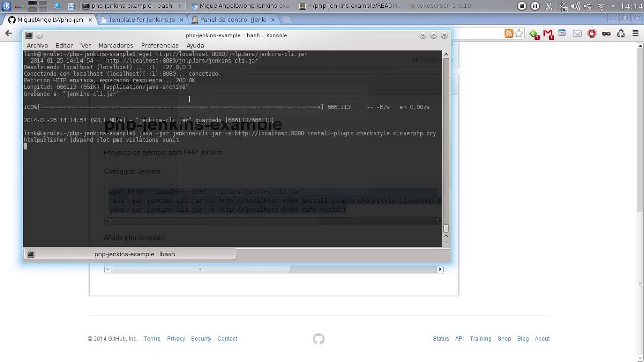
Task: Open the Archivo menu in Konsole
Action: coord(37,45)
